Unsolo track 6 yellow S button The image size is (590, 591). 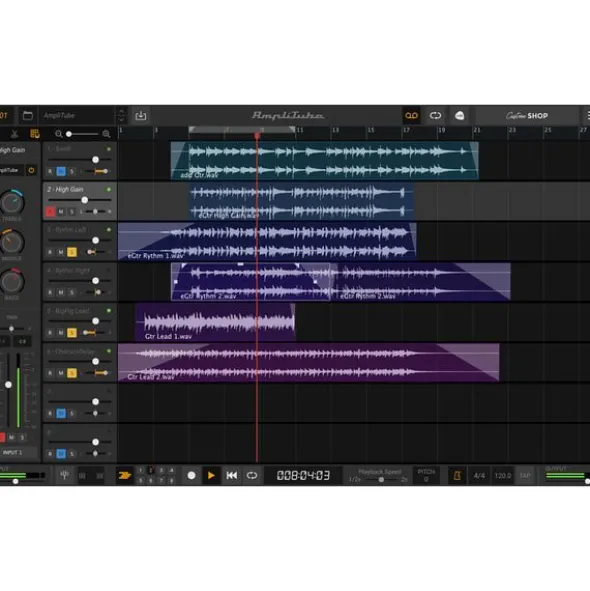pos(72,373)
